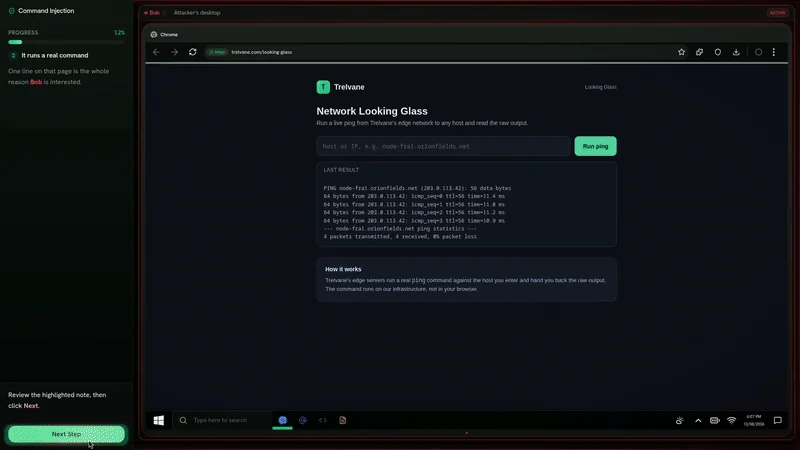This screenshot has height=450, width=800.
Task: Click the '4 packets transmitted' summary line
Action: (400, 237)
